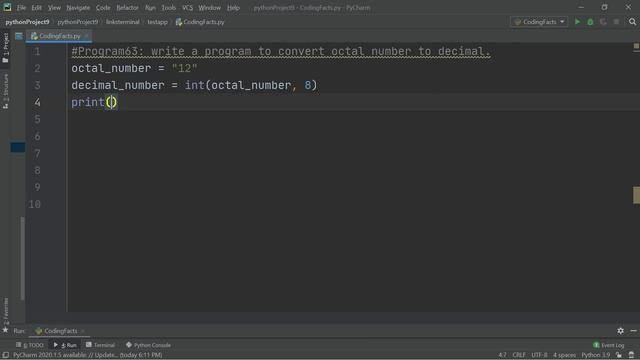
Task: Open the Python Console tool window
Action: 148,345
